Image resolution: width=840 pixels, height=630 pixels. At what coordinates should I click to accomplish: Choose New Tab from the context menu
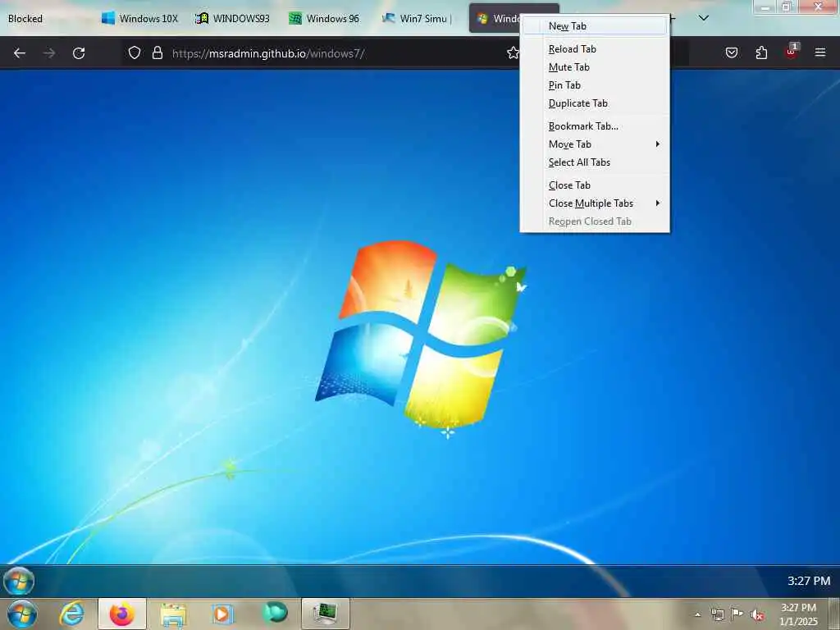coord(595,25)
